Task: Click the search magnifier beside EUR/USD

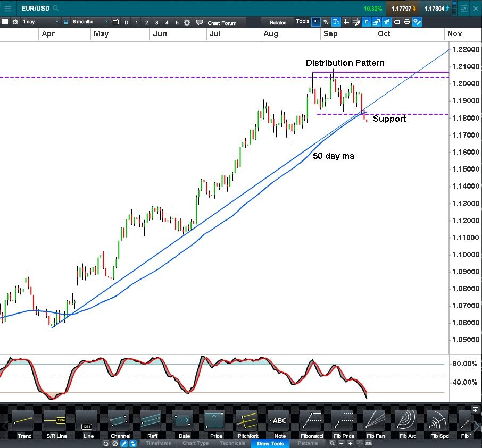Action: [x=56, y=9]
